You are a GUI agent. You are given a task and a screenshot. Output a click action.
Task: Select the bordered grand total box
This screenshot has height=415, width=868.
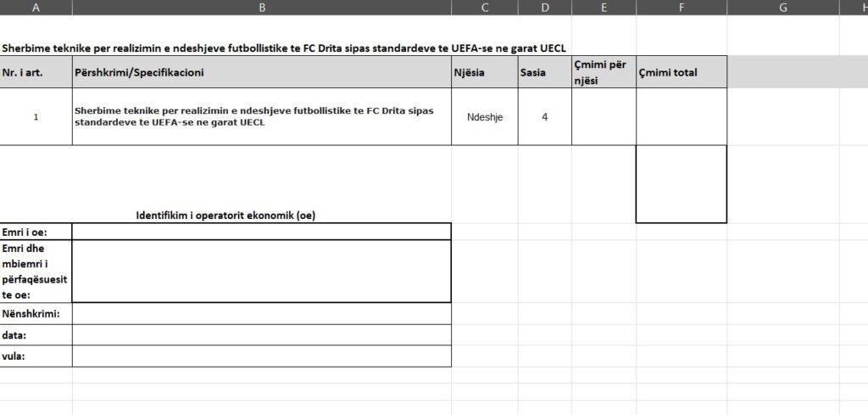[681, 184]
